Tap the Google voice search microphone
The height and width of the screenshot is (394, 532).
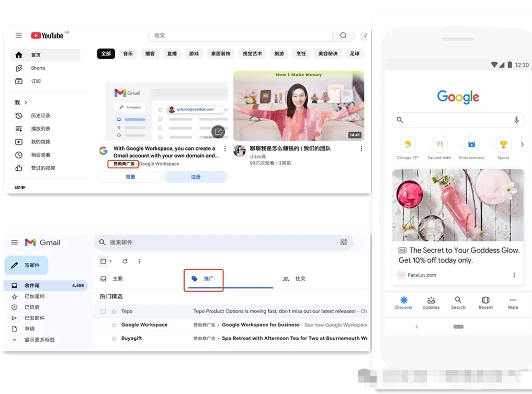[516, 120]
